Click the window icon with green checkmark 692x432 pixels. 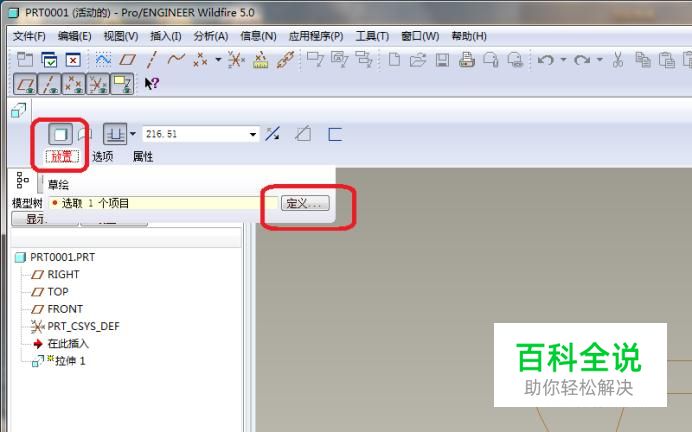(49, 59)
